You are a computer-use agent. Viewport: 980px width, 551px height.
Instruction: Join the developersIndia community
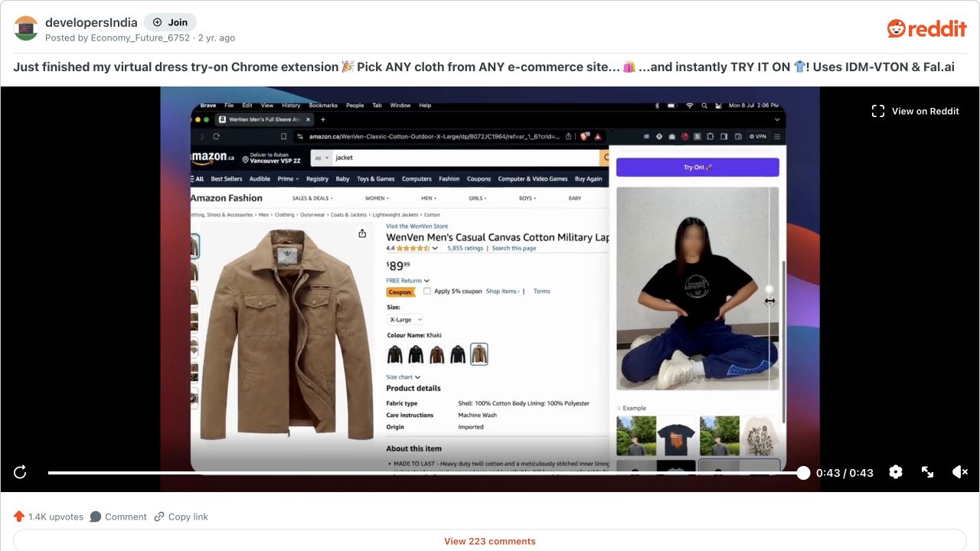coord(170,22)
